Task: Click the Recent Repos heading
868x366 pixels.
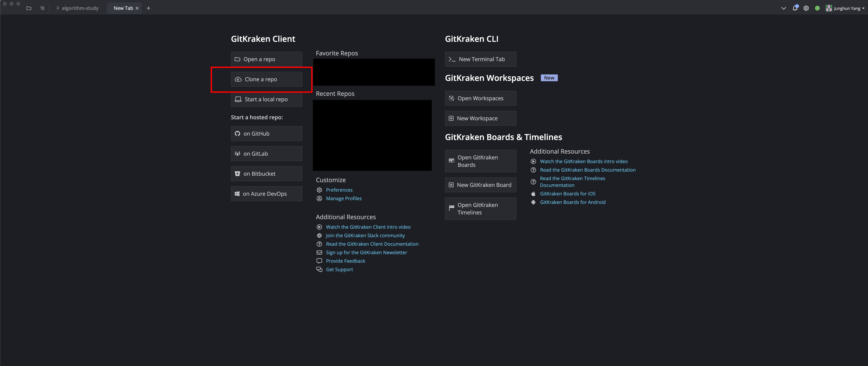Action: pos(335,94)
